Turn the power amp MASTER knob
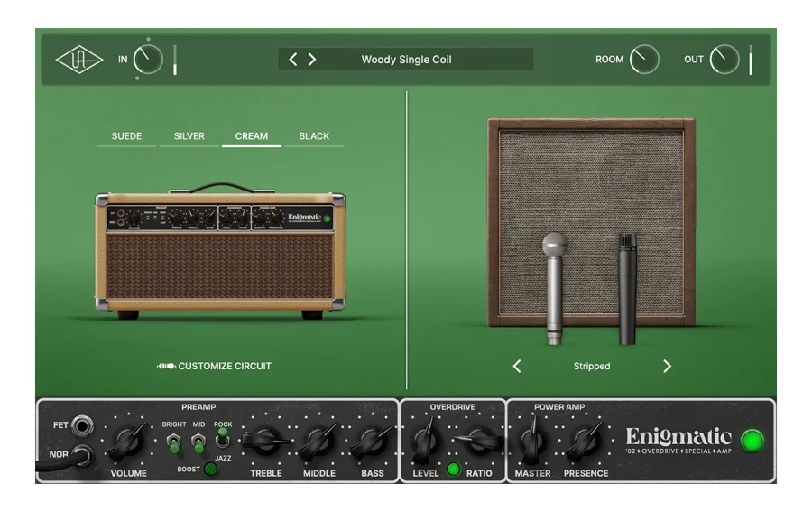Viewport: 812px width, 512px height. (x=532, y=442)
